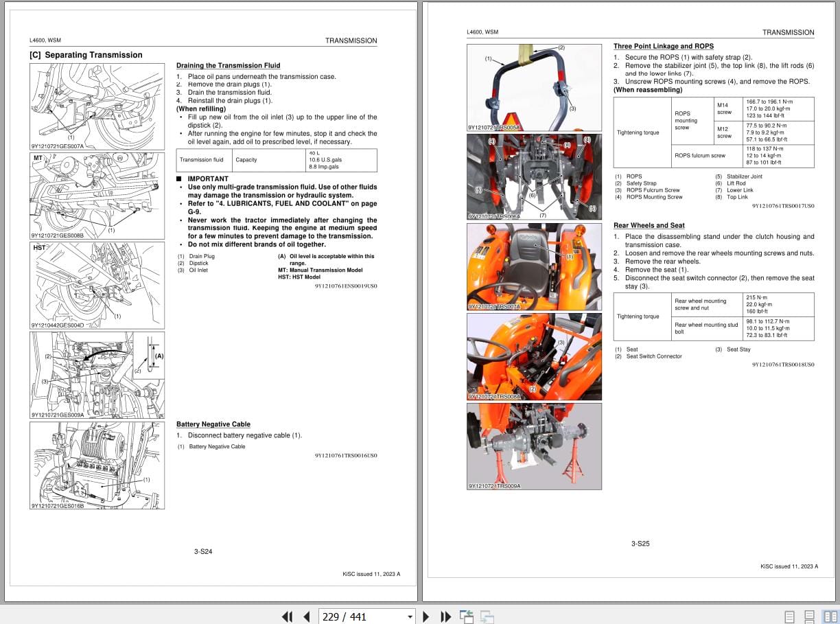Click the 10.6 U.S.gals capacity value
Image resolution: width=840 pixels, height=624 pixels.
[x=325, y=160]
